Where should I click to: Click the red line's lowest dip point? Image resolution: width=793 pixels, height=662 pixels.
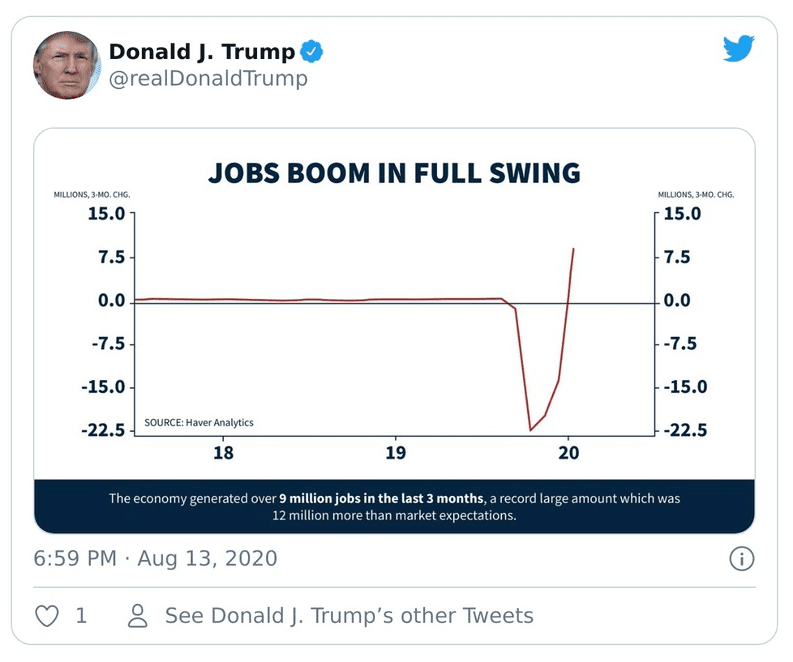[x=530, y=430]
